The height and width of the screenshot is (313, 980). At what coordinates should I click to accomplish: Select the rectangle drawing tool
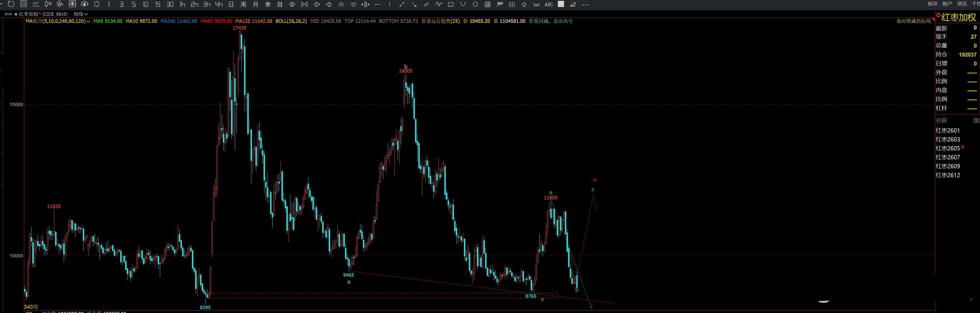tap(450, 4)
